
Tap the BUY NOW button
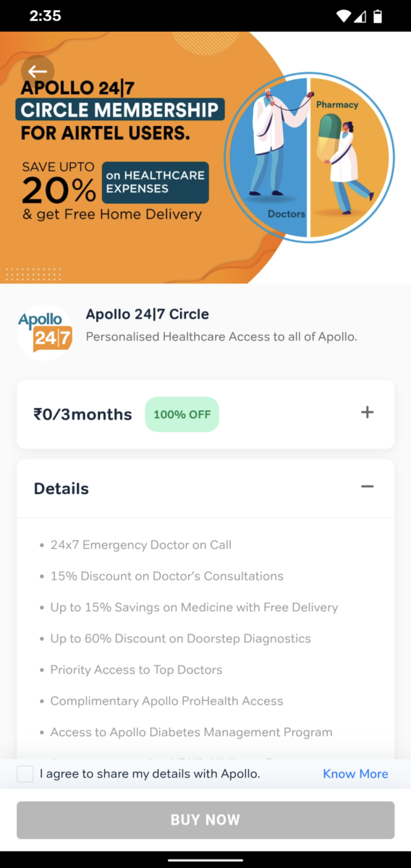tap(205, 820)
